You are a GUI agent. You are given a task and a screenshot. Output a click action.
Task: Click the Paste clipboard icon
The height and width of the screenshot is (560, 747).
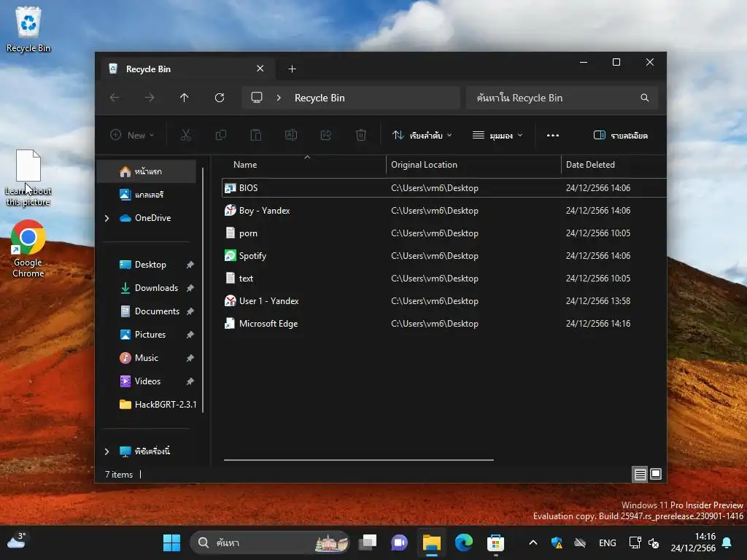click(256, 135)
